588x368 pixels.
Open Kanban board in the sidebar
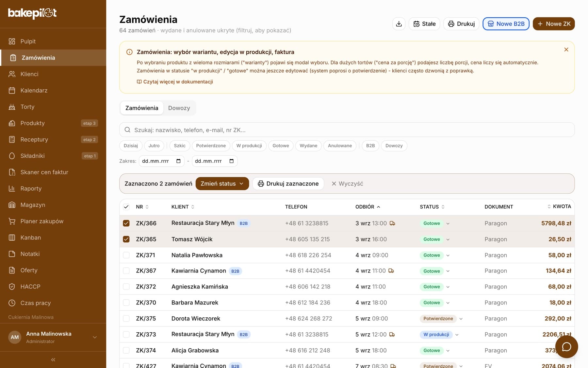tap(53, 238)
